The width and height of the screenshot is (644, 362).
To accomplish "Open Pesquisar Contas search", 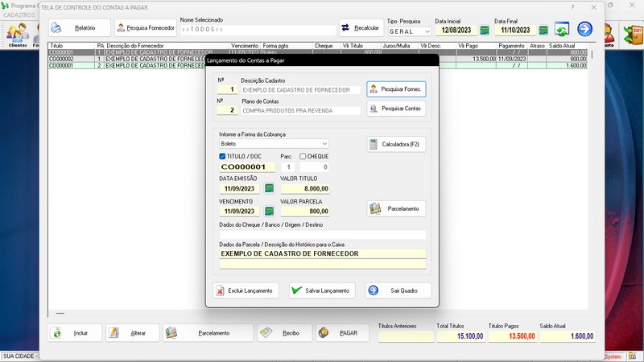I will coord(396,108).
